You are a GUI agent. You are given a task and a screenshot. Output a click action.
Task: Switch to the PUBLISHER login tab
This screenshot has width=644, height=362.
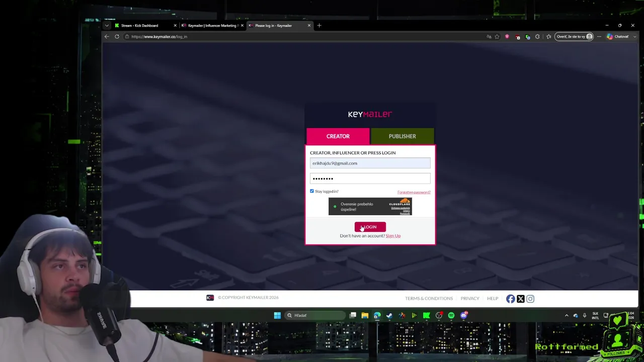(x=403, y=136)
